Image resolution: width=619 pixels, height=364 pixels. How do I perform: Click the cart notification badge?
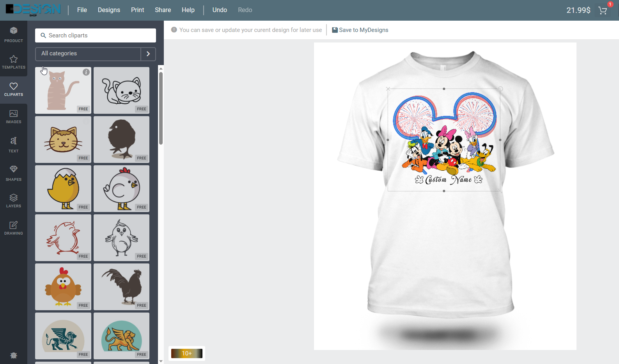click(x=610, y=4)
